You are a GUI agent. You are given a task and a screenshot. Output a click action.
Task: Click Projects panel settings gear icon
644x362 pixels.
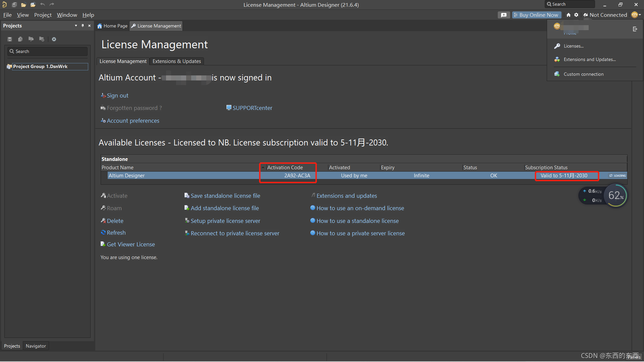click(54, 39)
